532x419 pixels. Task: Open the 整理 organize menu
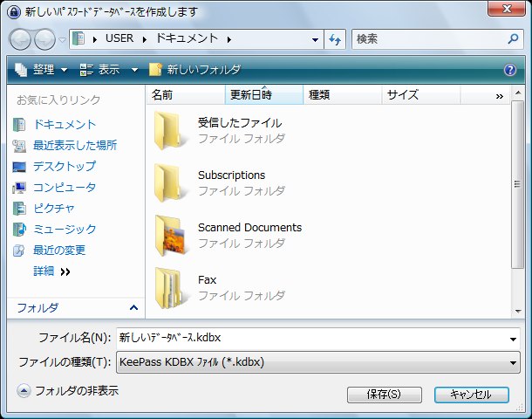[x=41, y=70]
